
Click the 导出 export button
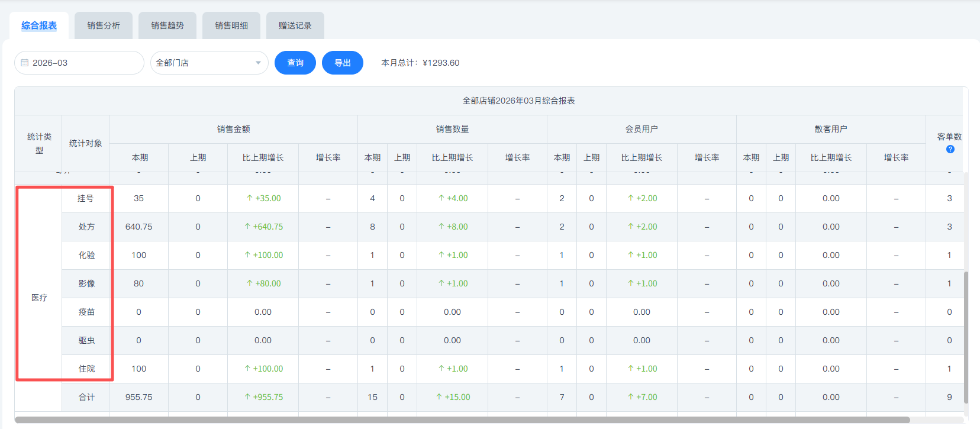click(343, 63)
